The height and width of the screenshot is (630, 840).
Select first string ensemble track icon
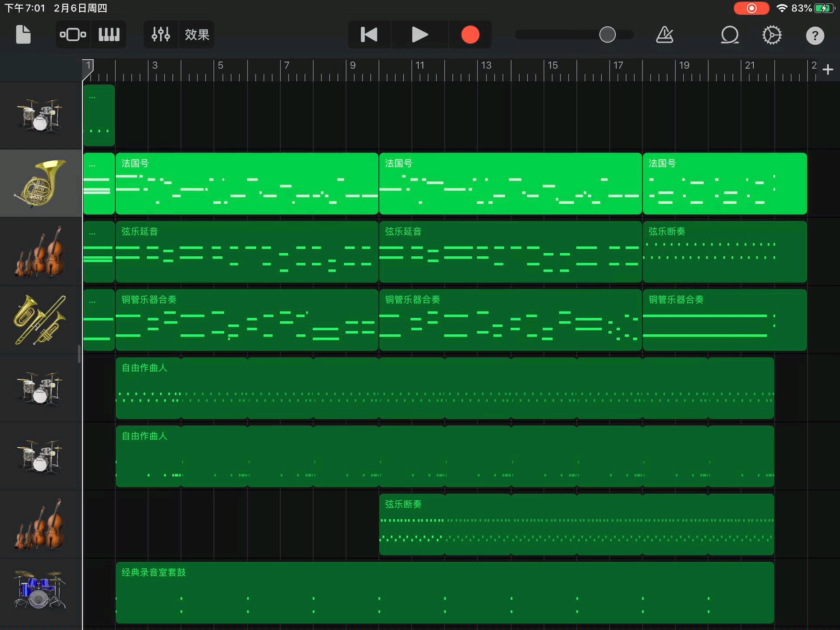pyautogui.click(x=40, y=251)
